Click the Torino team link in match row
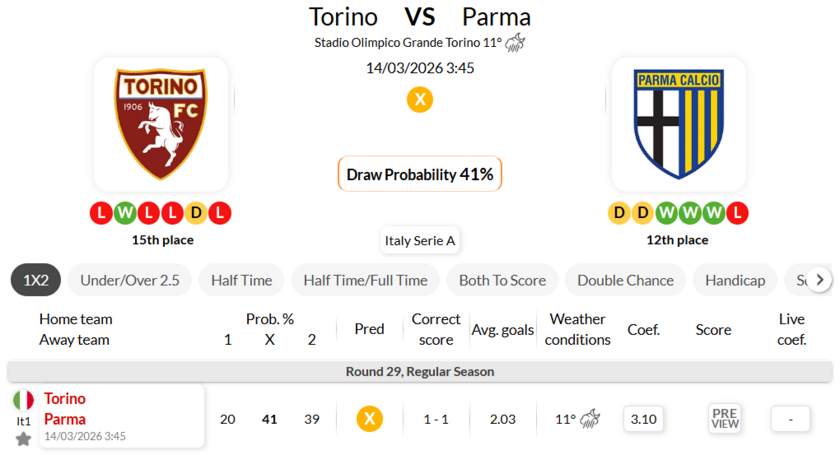840x455 pixels. pyautogui.click(x=65, y=399)
